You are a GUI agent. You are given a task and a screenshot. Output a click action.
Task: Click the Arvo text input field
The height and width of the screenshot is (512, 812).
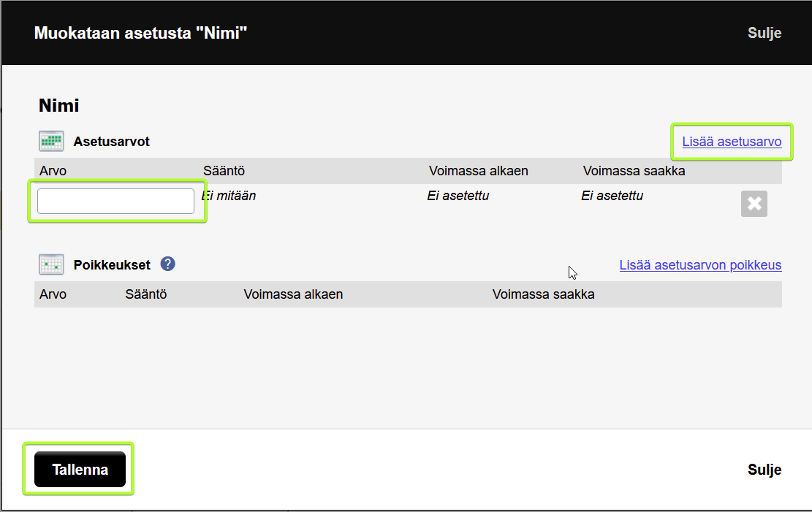116,201
